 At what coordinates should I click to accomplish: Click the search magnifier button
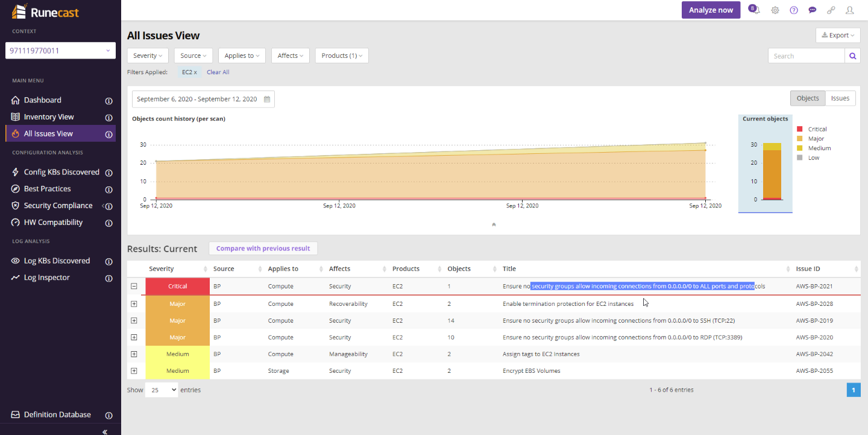click(x=852, y=56)
